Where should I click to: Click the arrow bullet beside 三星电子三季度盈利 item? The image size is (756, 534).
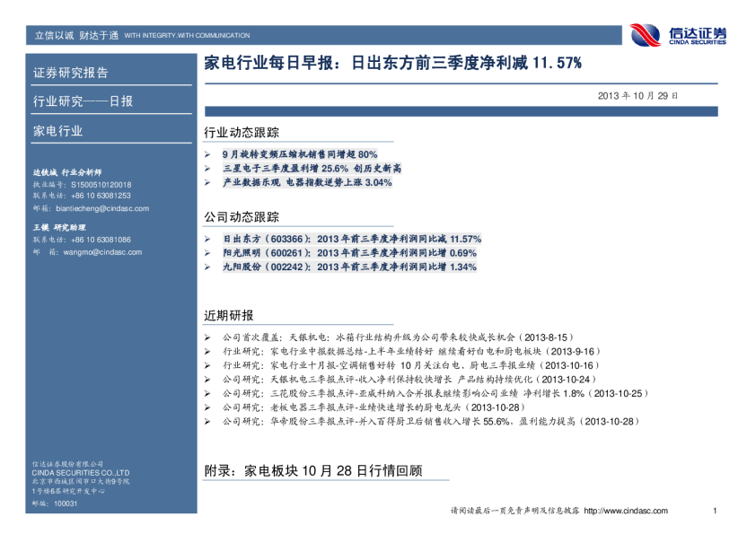click(208, 169)
